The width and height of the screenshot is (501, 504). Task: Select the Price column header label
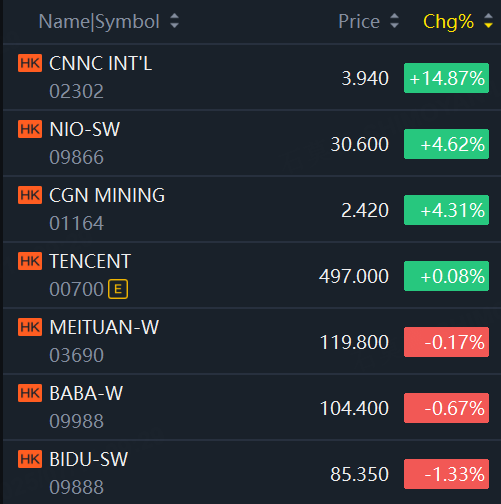coord(359,22)
